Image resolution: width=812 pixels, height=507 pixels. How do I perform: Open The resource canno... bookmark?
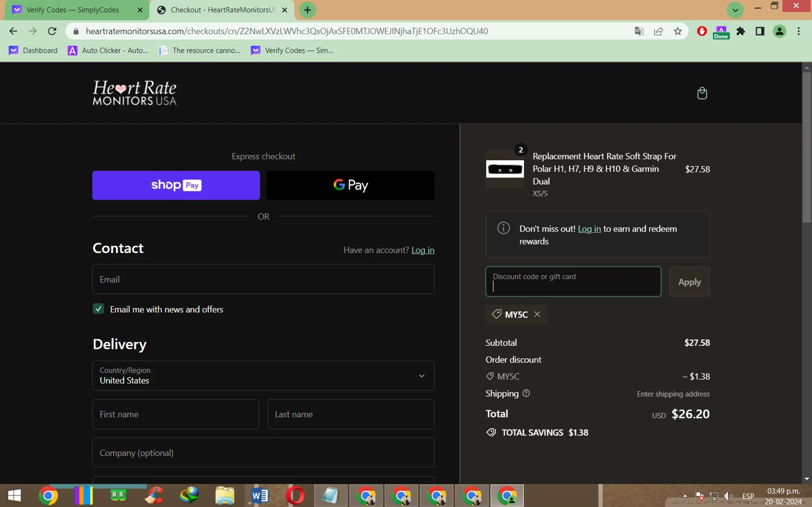pyautogui.click(x=200, y=50)
